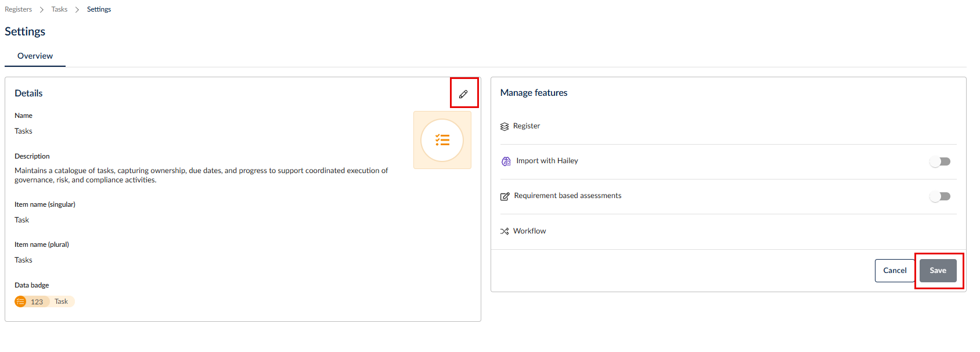This screenshot has height=352, width=980.
Task: Click the Save button
Action: pyautogui.click(x=938, y=271)
